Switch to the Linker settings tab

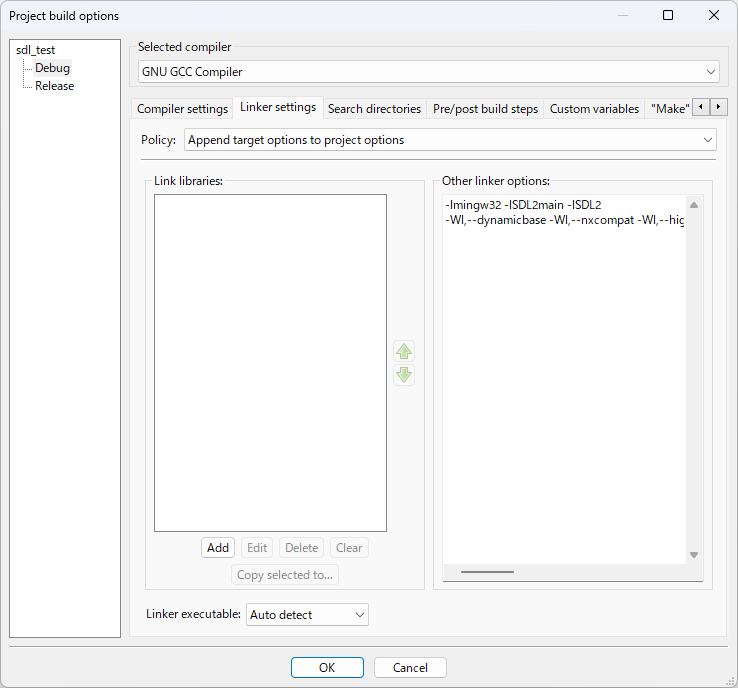(x=278, y=107)
